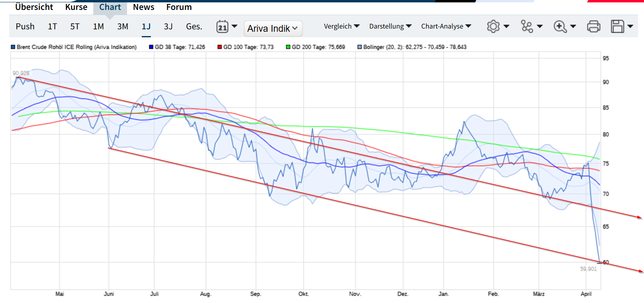Click the Jan. label on time axis
Image resolution: width=644 pixels, height=303 pixels.
tap(444, 294)
